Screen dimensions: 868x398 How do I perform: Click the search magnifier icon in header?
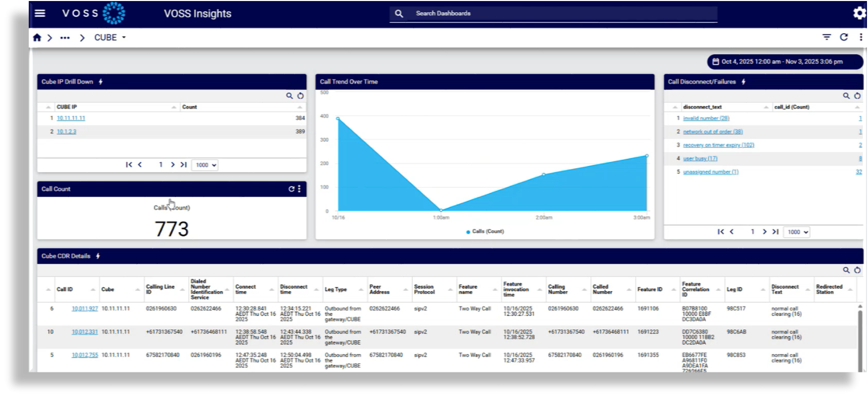[x=399, y=14]
